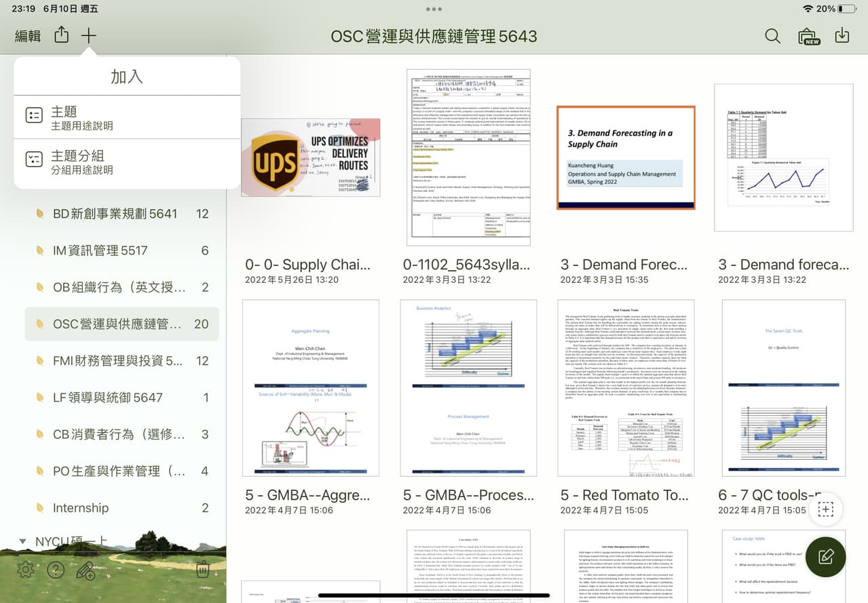868x603 pixels.
Task: Tap 編輯 in the top toolbar
Action: pos(27,35)
